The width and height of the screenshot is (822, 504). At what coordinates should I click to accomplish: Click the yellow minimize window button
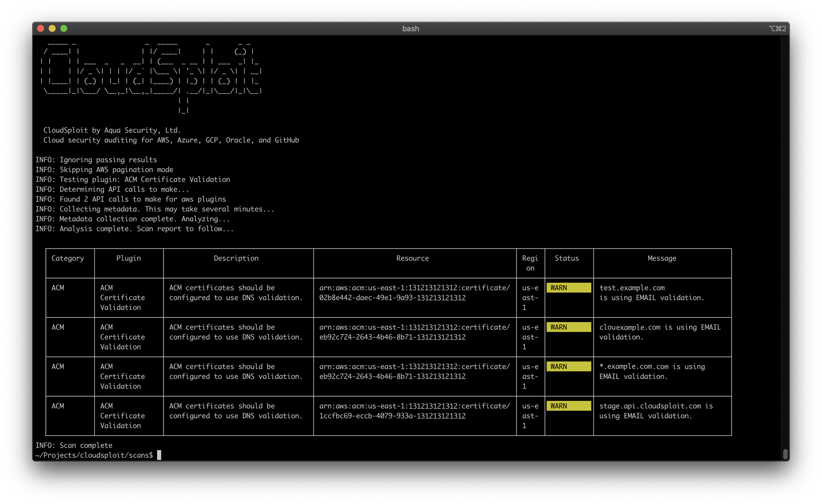coord(52,29)
